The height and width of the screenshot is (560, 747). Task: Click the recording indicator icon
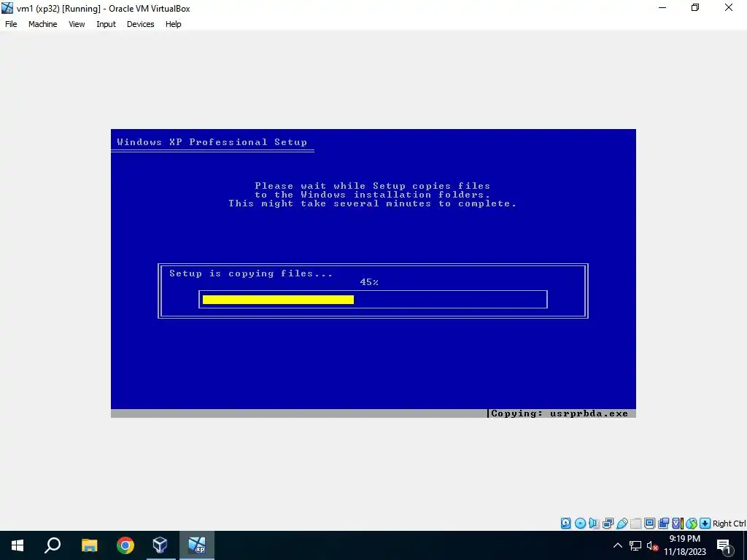point(663,524)
